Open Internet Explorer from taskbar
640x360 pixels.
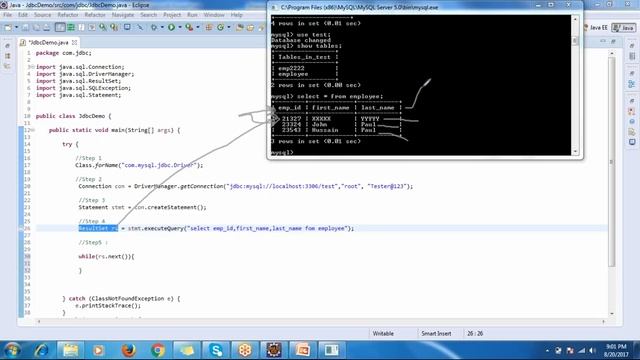41,350
